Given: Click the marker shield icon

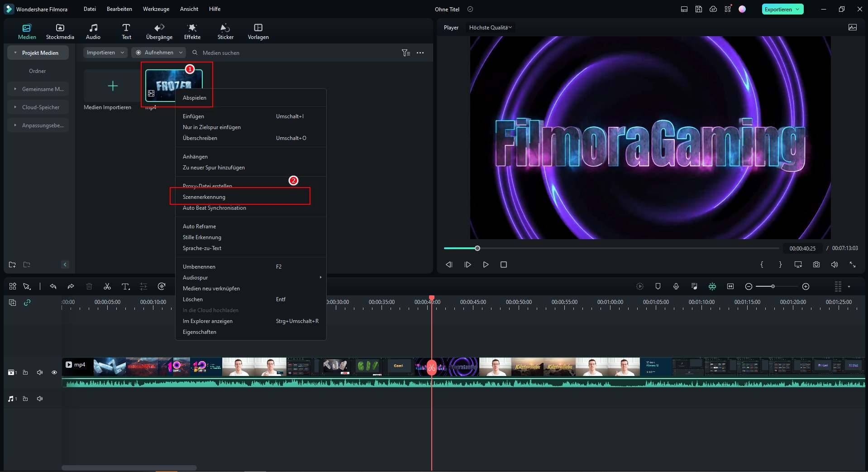Looking at the screenshot, I should coord(658,286).
